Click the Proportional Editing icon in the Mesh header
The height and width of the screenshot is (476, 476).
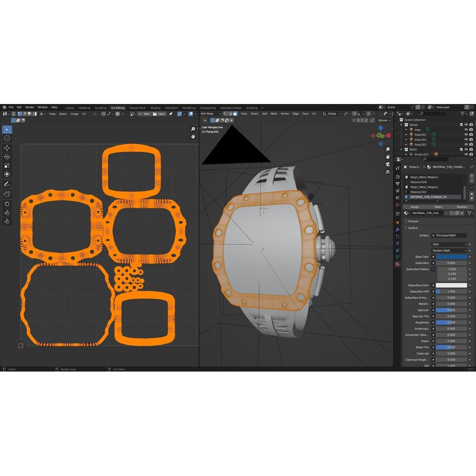point(368,114)
